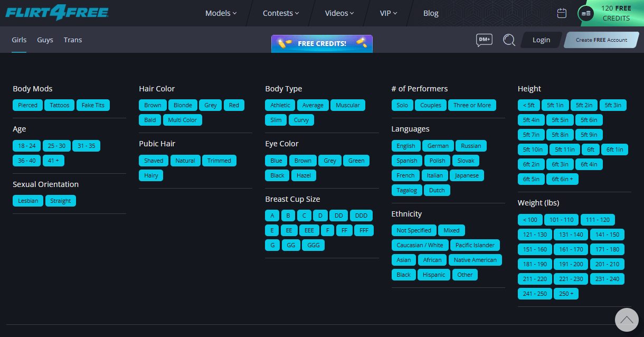Select the 5ft 6in height filter

pos(589,120)
